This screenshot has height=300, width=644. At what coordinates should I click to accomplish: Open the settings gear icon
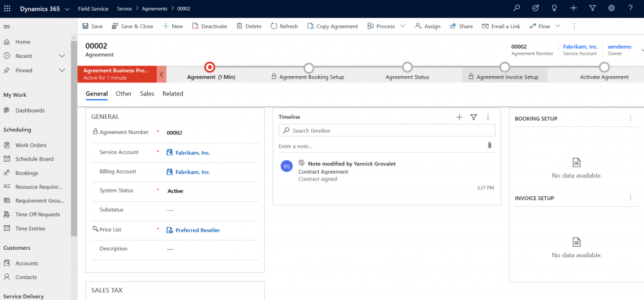tap(611, 8)
